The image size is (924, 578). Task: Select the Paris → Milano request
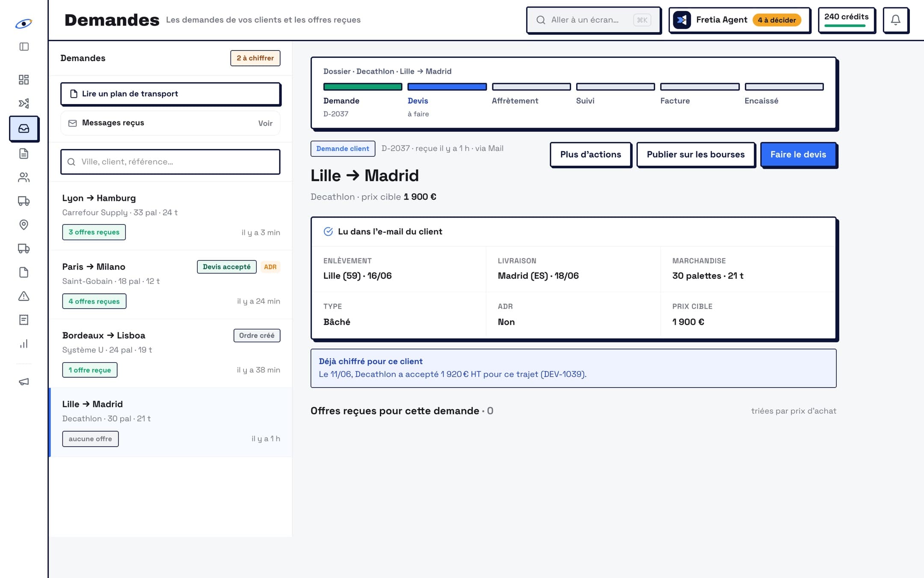pos(171,285)
